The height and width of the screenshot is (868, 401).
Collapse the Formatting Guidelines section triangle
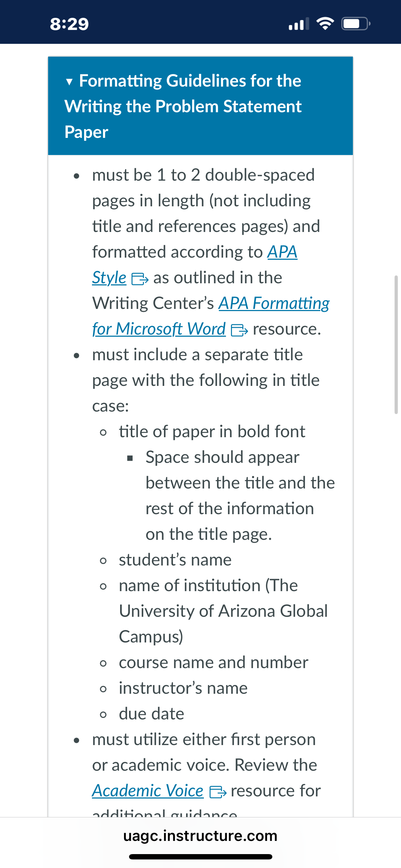[70, 82]
